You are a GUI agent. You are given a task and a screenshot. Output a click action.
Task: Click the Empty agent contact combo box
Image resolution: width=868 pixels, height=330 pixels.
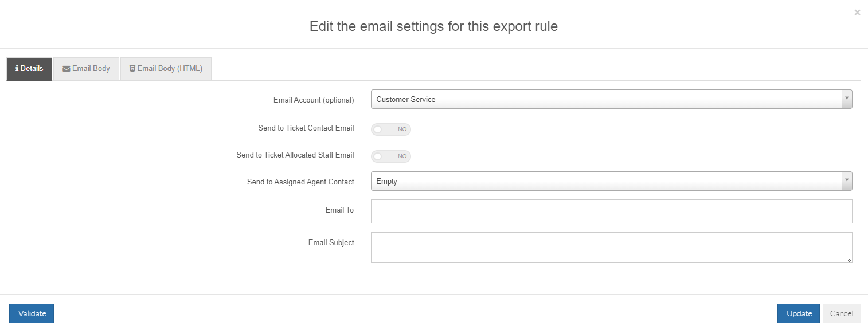tap(611, 181)
